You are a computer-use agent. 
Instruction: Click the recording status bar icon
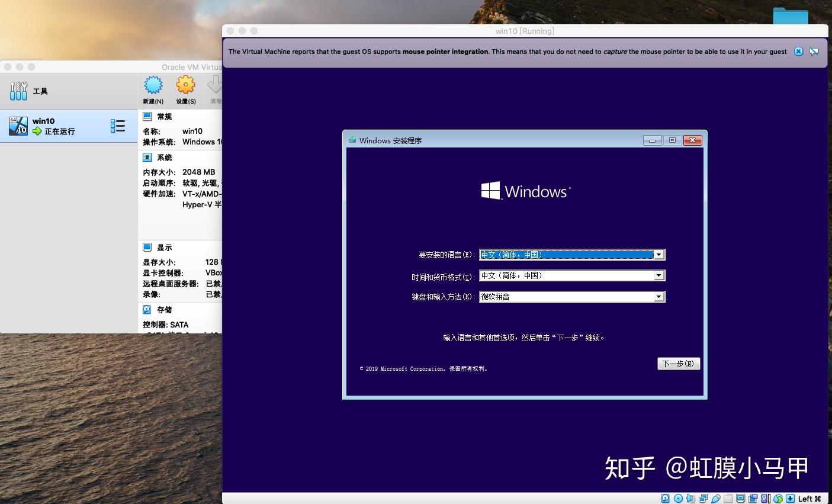coord(753,499)
